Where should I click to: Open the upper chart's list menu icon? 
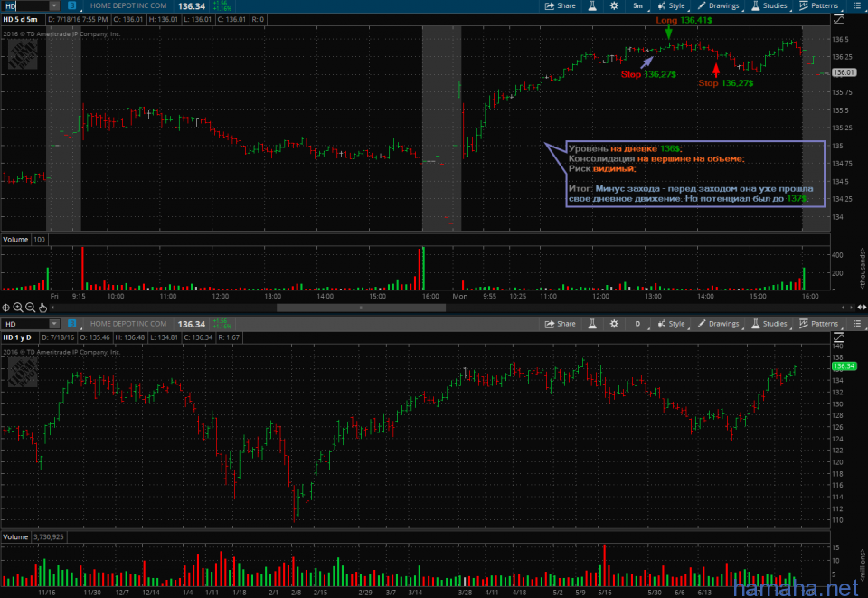pyautogui.click(x=857, y=6)
